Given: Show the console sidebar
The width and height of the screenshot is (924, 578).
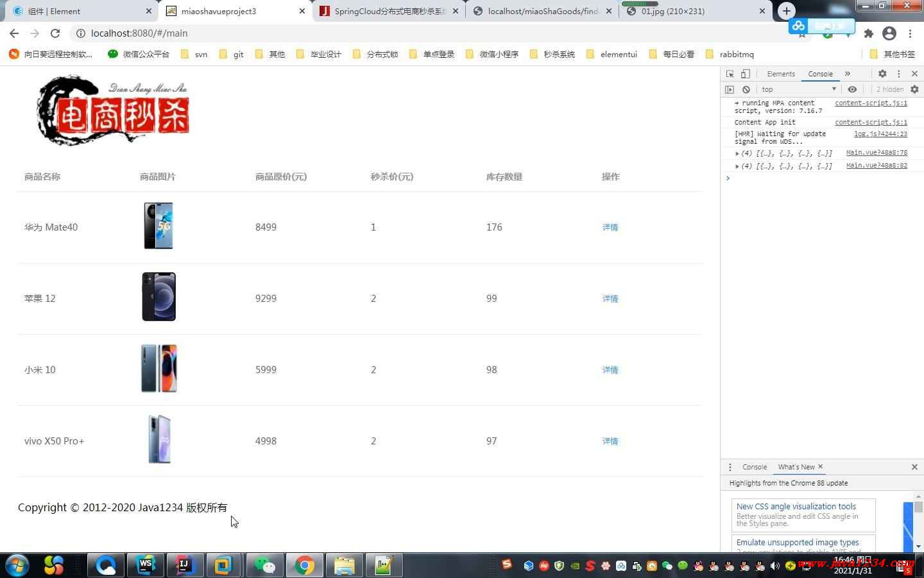Looking at the screenshot, I should [730, 89].
